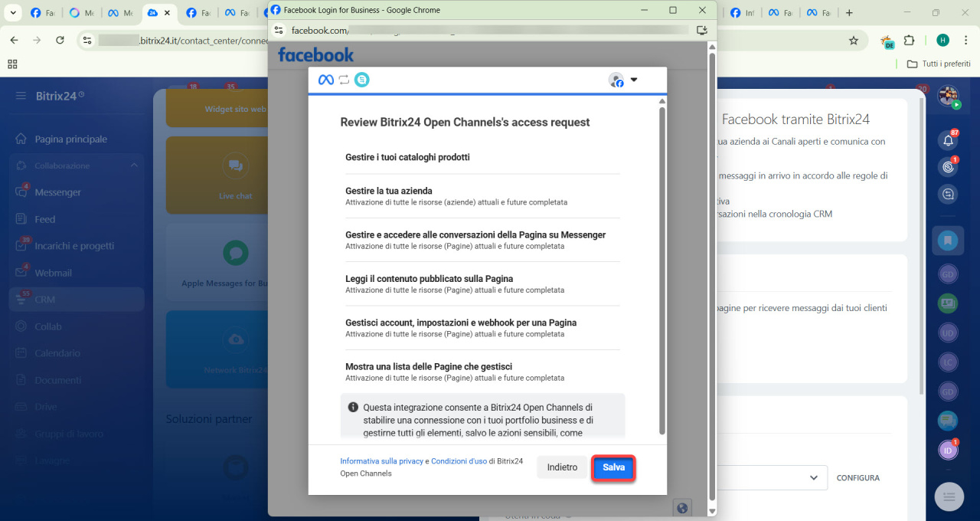Open the Bitrix24 user profile photo

[948, 97]
